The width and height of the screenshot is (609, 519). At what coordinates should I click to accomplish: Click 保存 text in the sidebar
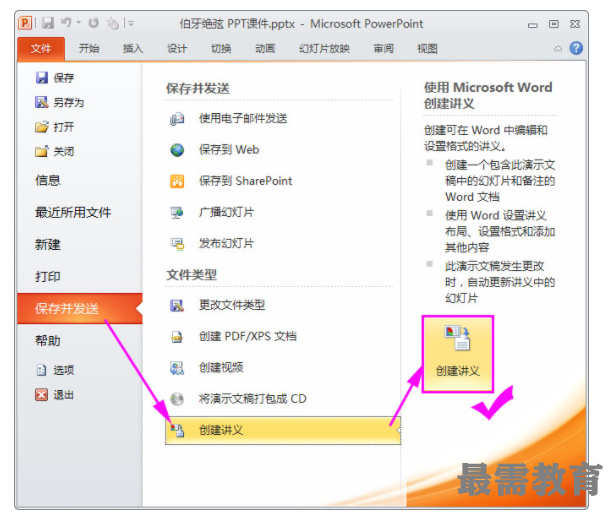(64, 78)
